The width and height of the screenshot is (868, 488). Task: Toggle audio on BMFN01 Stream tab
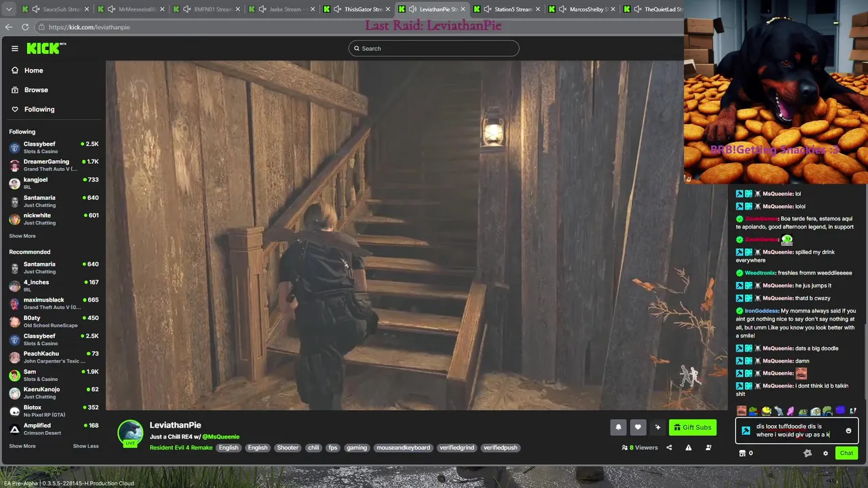coord(186,9)
